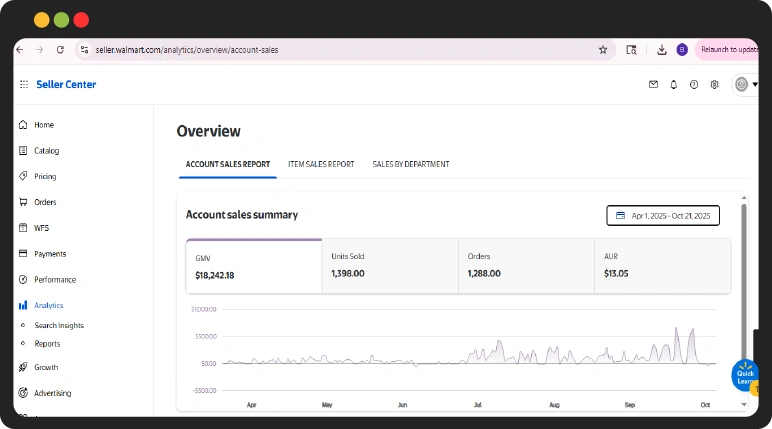The width and height of the screenshot is (772, 429).
Task: Open the mail messages icon
Action: point(653,85)
